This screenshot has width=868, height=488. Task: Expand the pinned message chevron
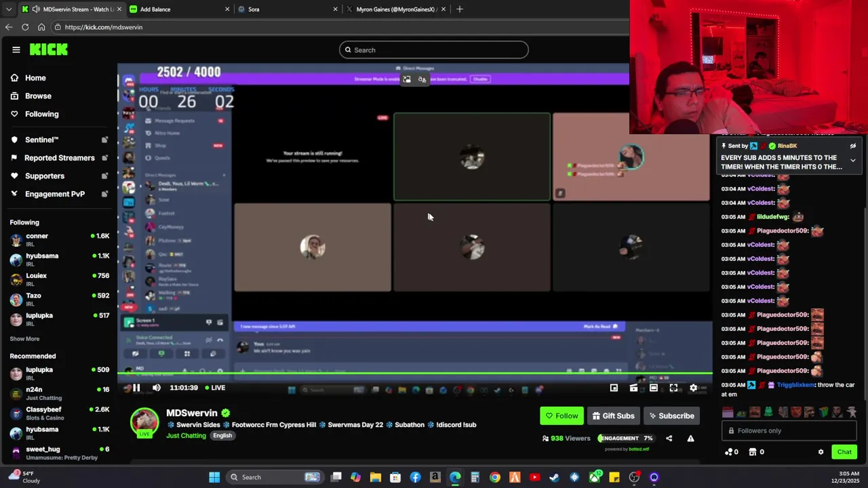pyautogui.click(x=853, y=161)
